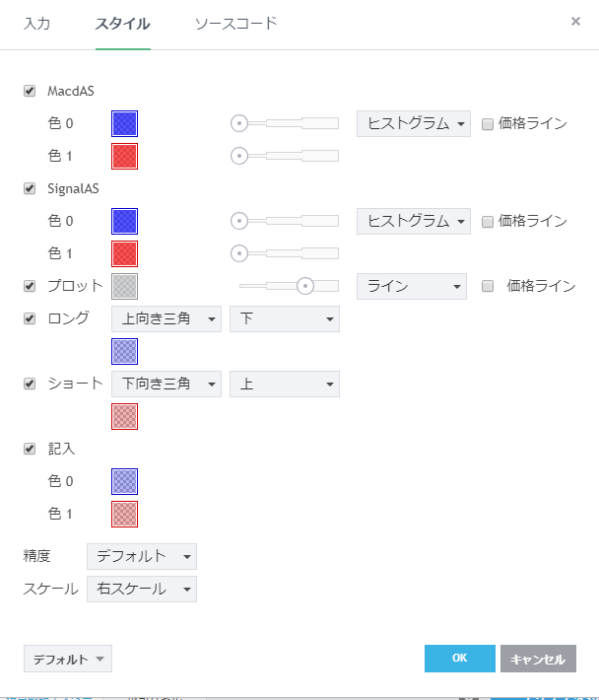Image resolution: width=599 pixels, height=700 pixels.
Task: Toggle the SignalAS checkbox
Action: click(30, 188)
